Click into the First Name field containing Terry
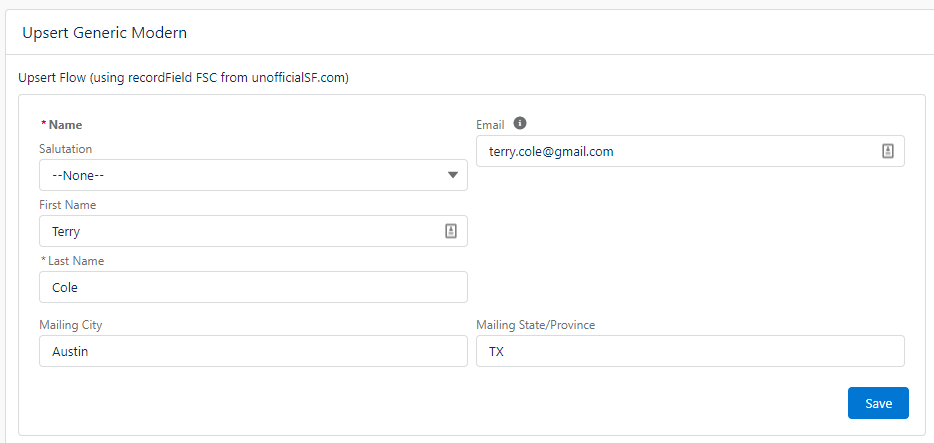Image resolution: width=934 pixels, height=443 pixels. [253, 231]
